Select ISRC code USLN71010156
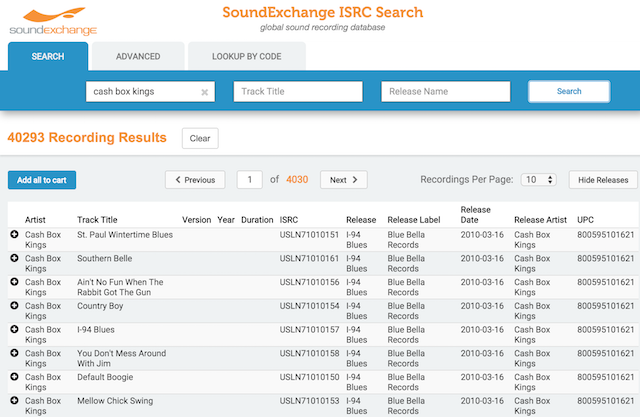Screen dimensions: 640x417 click(x=309, y=282)
